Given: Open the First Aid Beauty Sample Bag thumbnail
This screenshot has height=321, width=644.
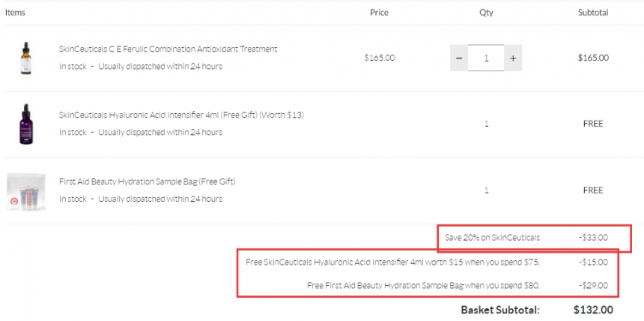Looking at the screenshot, I should point(26,192).
